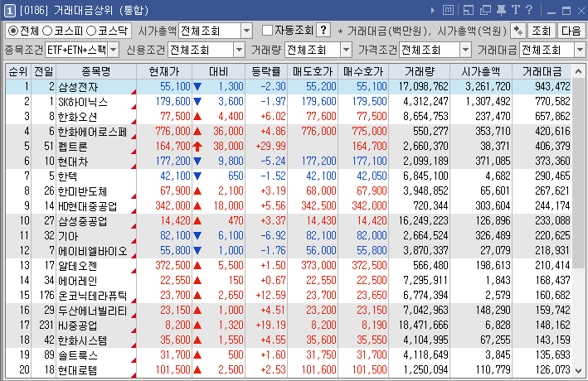Sort by 순위 column header
This screenshot has height=381, width=588.
tap(18, 71)
